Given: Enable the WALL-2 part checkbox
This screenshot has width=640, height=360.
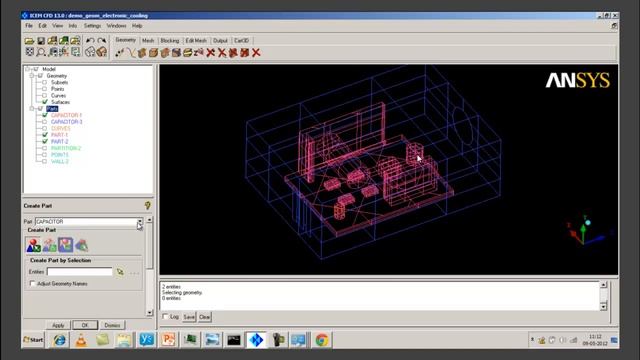Looking at the screenshot, I should pos(44,161).
